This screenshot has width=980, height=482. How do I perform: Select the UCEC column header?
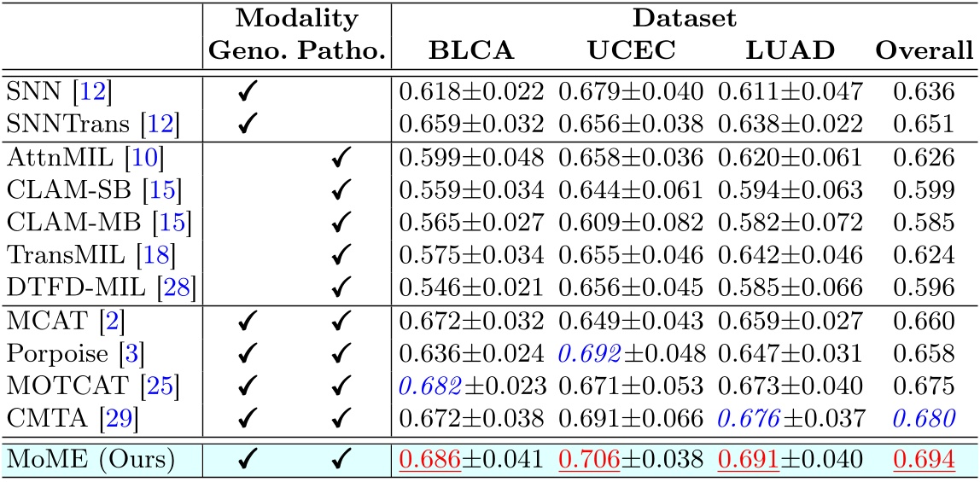tap(631, 52)
